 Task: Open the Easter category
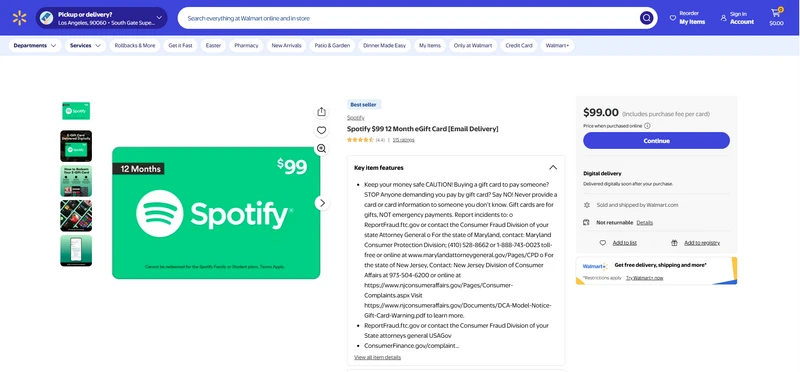213,45
